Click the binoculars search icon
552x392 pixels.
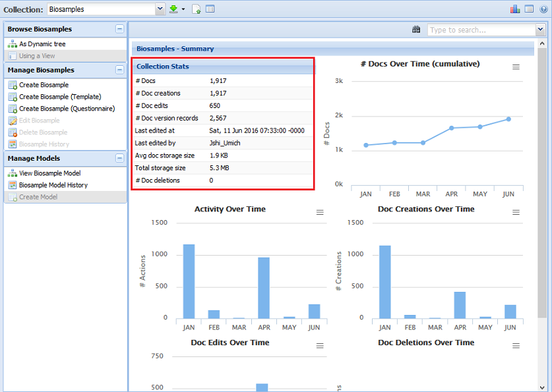pyautogui.click(x=416, y=30)
